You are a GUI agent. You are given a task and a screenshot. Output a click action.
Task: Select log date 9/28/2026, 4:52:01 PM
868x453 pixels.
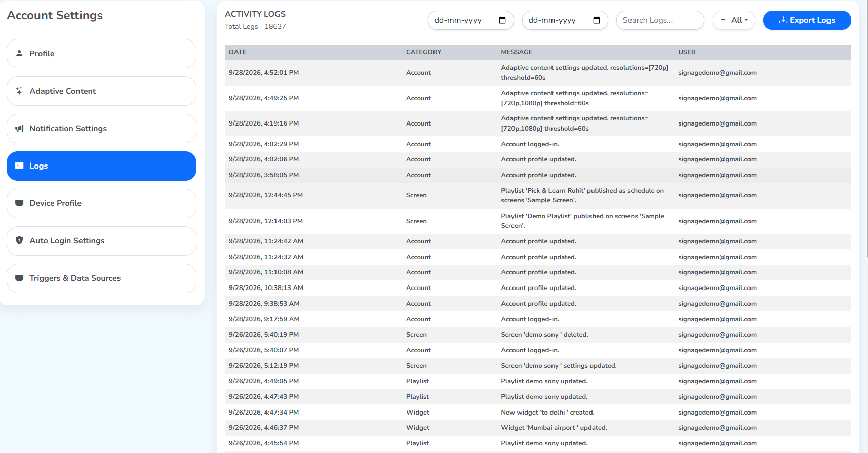coord(264,73)
